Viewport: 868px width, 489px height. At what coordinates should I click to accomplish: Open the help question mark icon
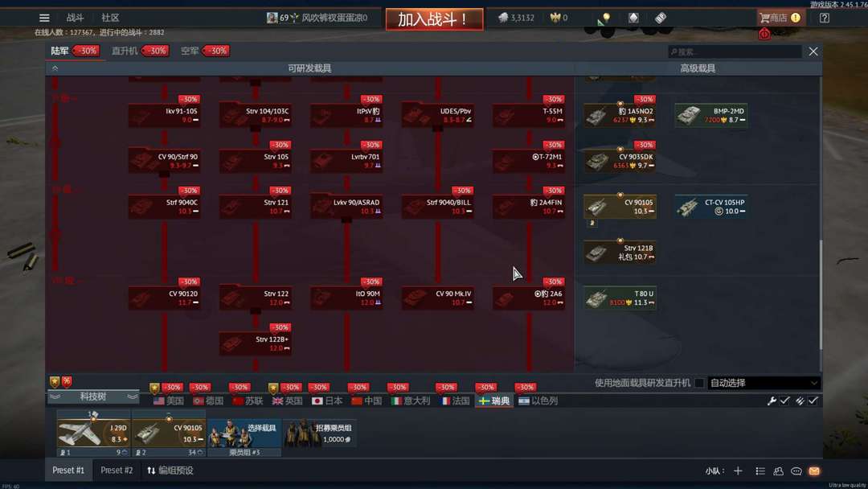click(x=825, y=18)
